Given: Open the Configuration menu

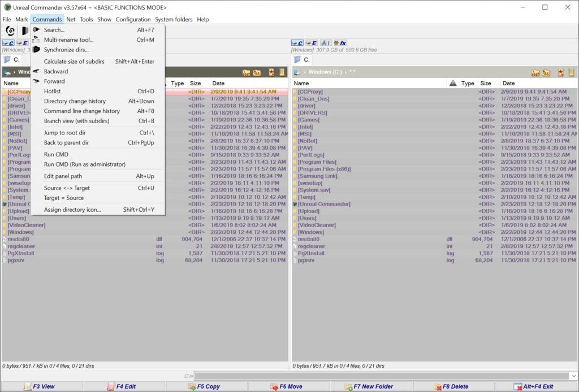Looking at the screenshot, I should click(133, 19).
